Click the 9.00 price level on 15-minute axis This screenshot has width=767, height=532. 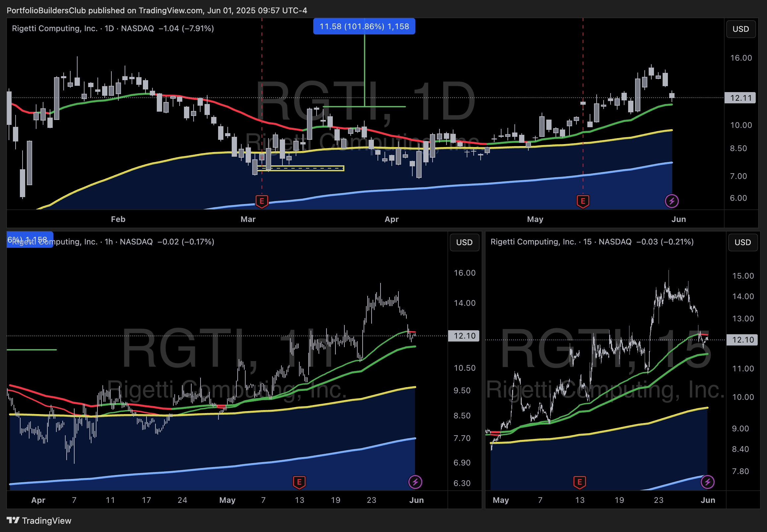click(x=740, y=429)
